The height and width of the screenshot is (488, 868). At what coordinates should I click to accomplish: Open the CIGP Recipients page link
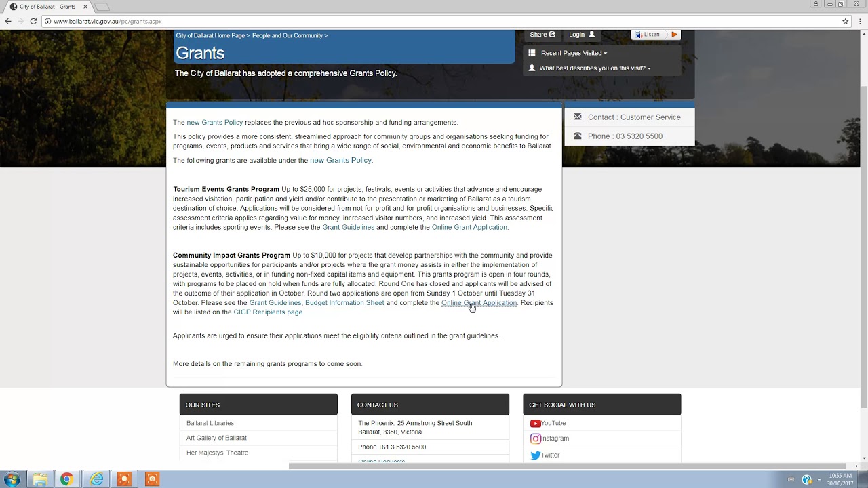click(268, 312)
